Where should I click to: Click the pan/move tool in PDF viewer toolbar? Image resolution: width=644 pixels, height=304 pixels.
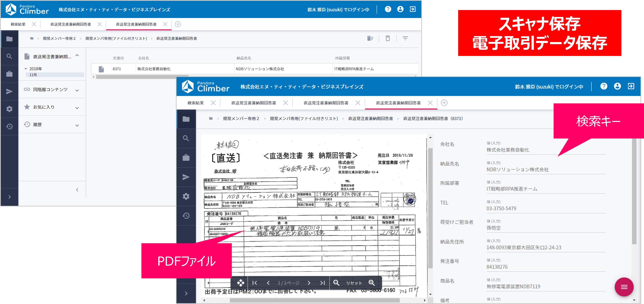coord(240,283)
